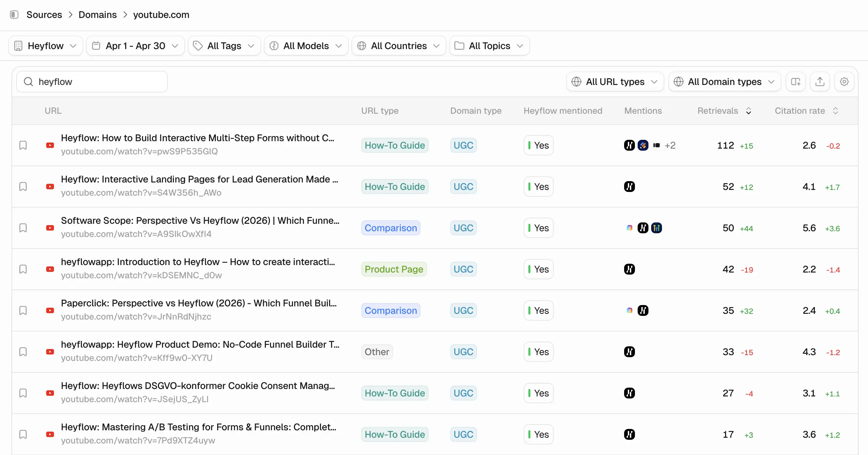This screenshot has width=868, height=455.
Task: Click YouTube icon of Multi-Step Forms row
Action: point(50,145)
